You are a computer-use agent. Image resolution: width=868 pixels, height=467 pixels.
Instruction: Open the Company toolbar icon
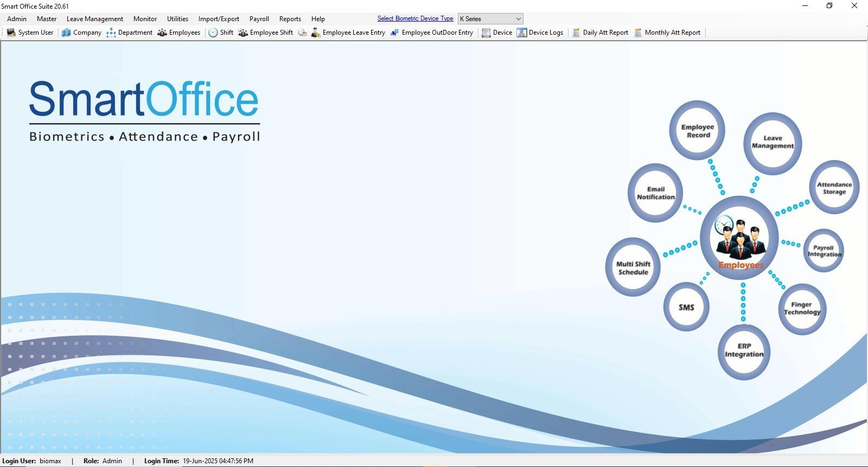[66, 33]
